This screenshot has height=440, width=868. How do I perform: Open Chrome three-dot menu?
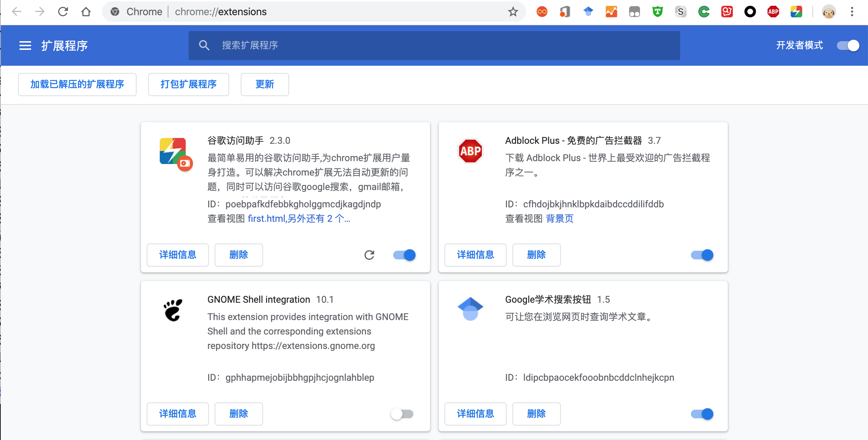coord(852,12)
